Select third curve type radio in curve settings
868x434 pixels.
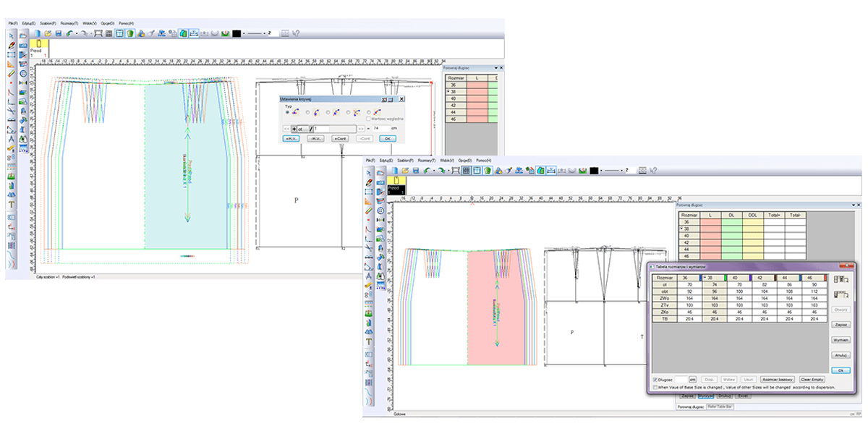pyautogui.click(x=328, y=112)
